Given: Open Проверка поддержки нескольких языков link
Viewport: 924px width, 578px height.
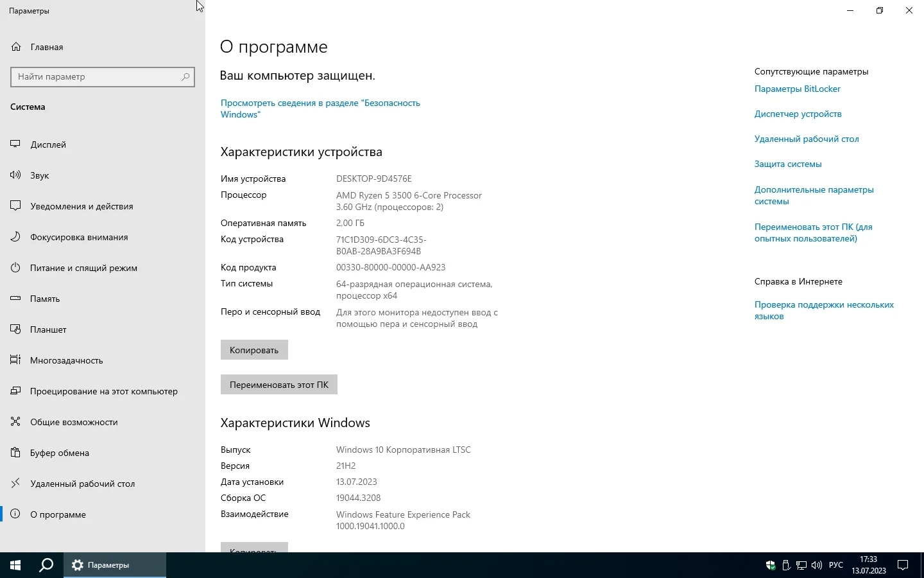Looking at the screenshot, I should pyautogui.click(x=824, y=310).
